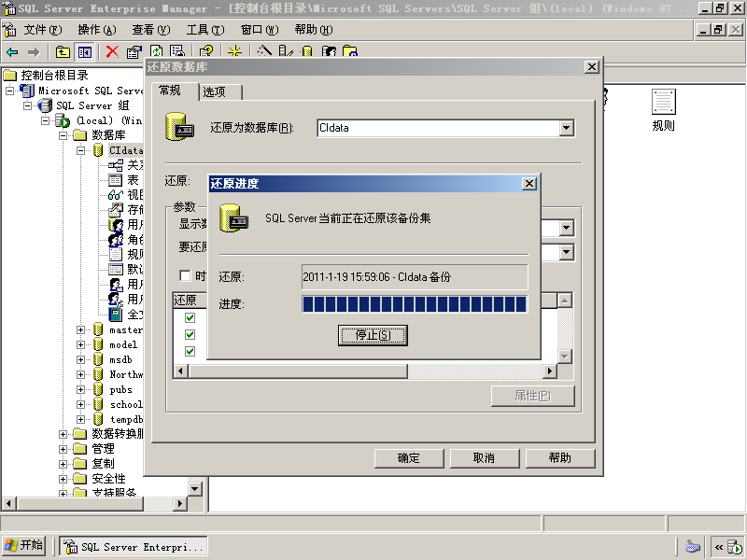Viewport: 747px width, 560px height.
Task: Click the red Delete X toolbar icon
Action: tap(112, 52)
